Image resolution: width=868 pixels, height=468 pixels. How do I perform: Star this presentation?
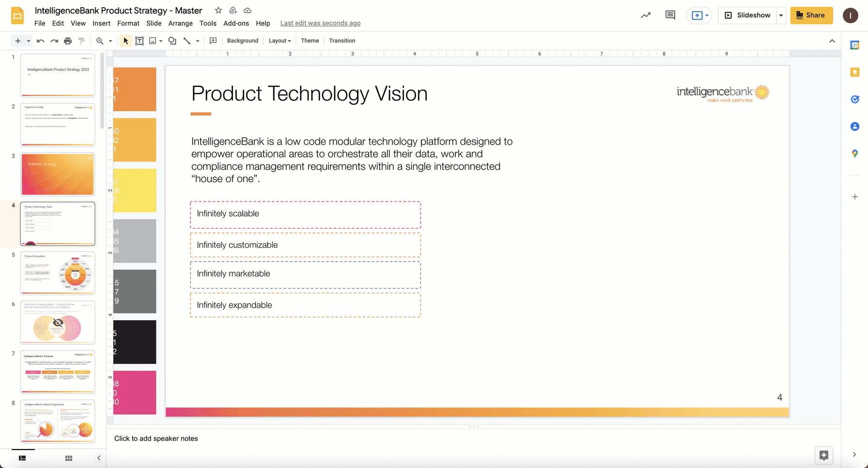(x=218, y=11)
